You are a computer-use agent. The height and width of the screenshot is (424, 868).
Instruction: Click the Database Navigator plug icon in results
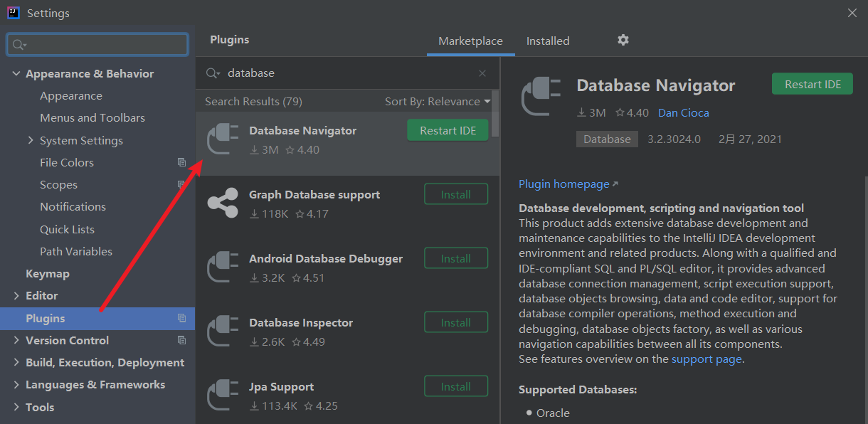pyautogui.click(x=223, y=139)
